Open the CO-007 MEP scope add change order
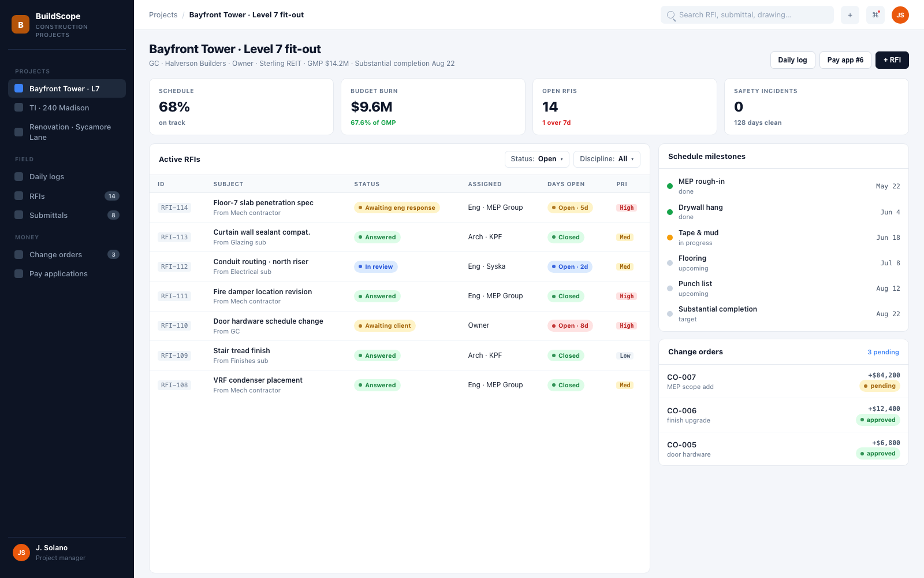The width and height of the screenshot is (924, 578). coord(784,381)
